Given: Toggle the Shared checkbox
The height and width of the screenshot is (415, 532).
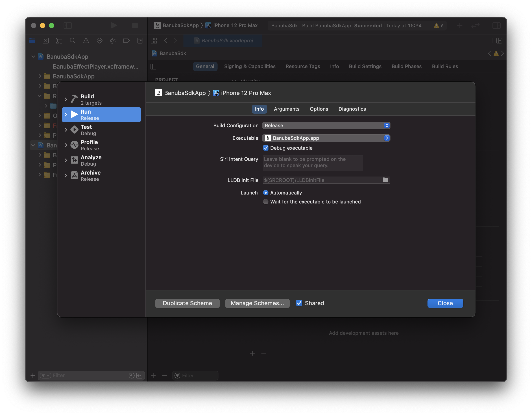Looking at the screenshot, I should [x=299, y=303].
